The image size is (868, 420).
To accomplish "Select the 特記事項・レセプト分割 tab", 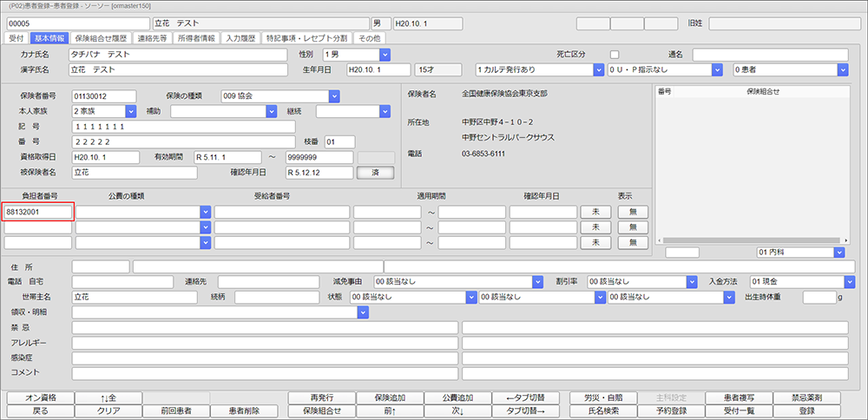I will tap(306, 38).
